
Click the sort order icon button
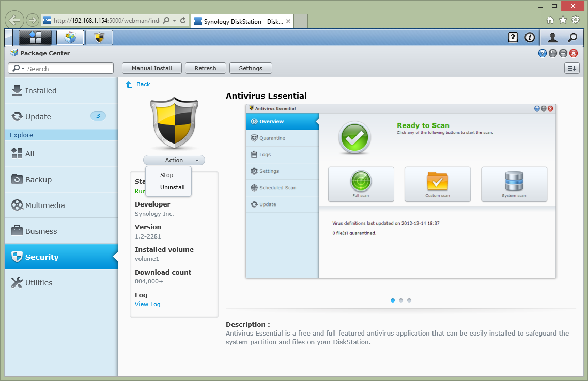572,68
